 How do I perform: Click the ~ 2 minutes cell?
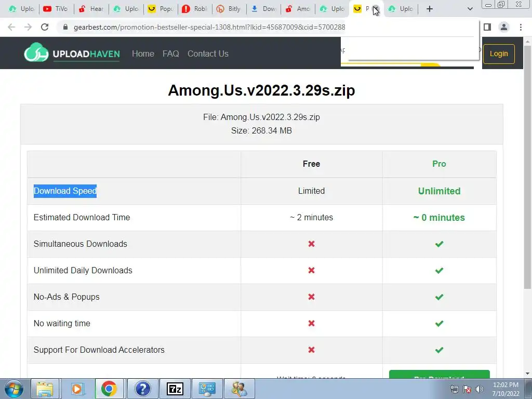coord(312,218)
